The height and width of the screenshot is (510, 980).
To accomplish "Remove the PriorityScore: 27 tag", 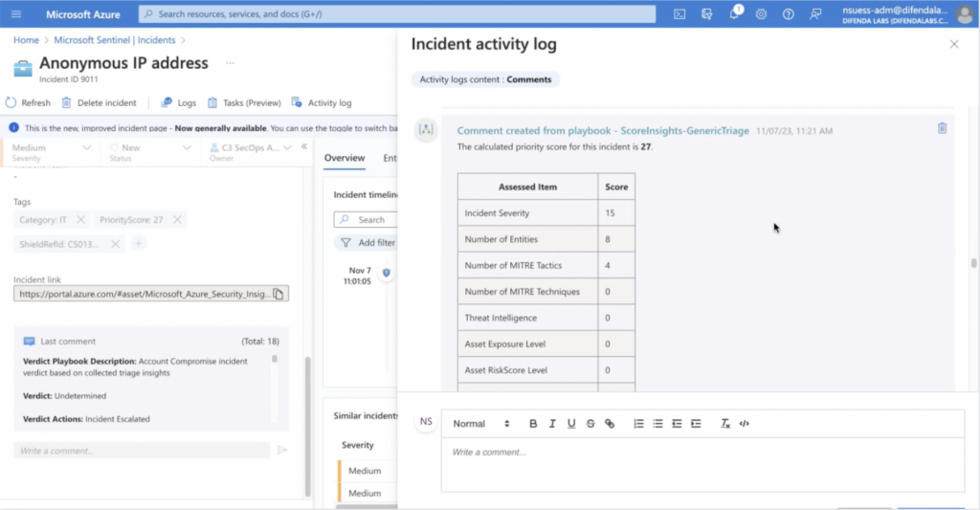I will coord(177,219).
